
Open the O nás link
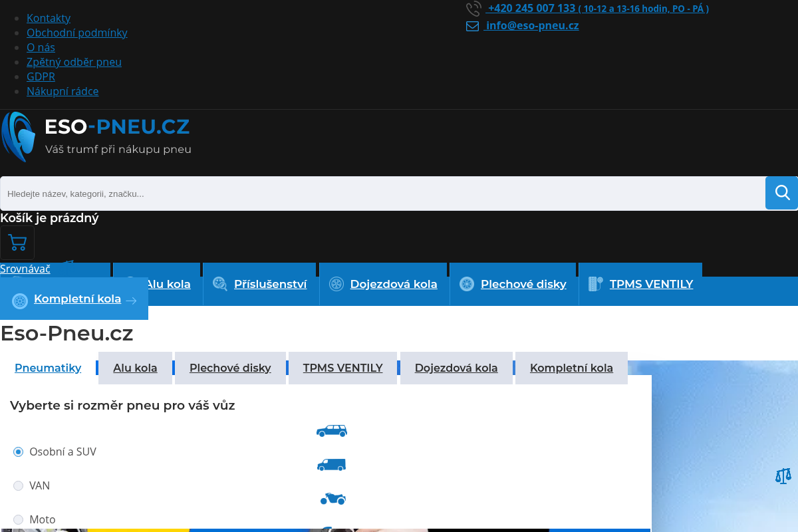(41, 47)
